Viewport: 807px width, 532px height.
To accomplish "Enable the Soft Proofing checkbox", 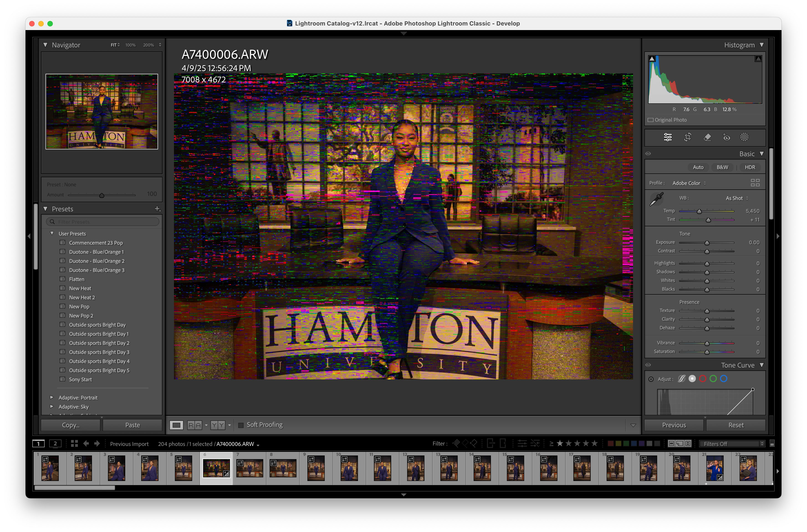I will coord(241,425).
